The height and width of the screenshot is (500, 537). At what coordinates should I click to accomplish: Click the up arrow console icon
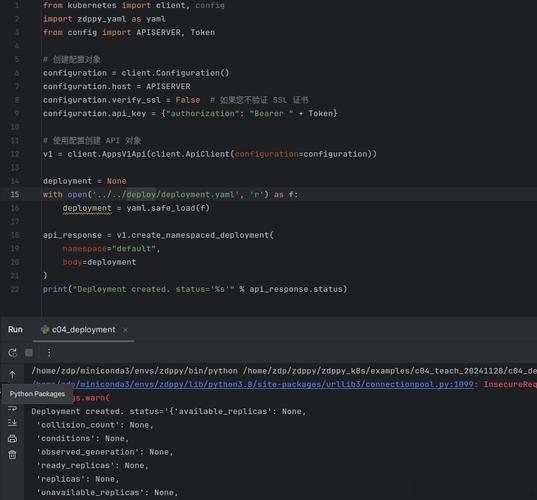point(12,375)
